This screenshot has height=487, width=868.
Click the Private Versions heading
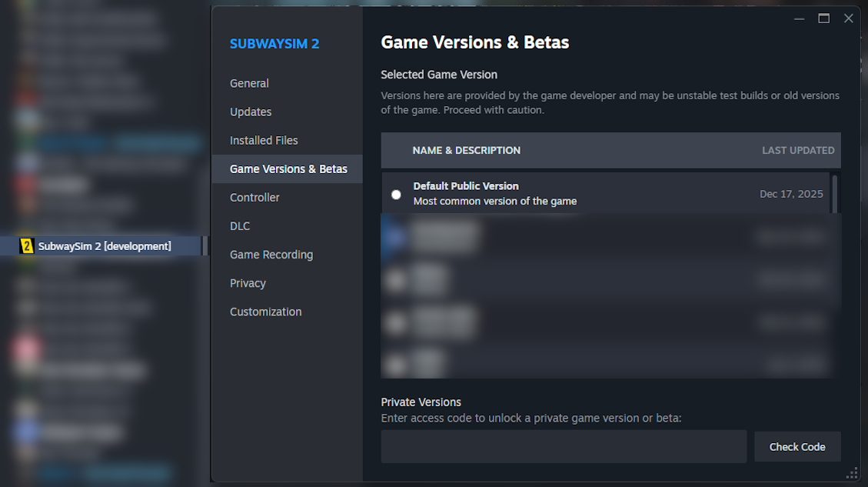pos(421,402)
